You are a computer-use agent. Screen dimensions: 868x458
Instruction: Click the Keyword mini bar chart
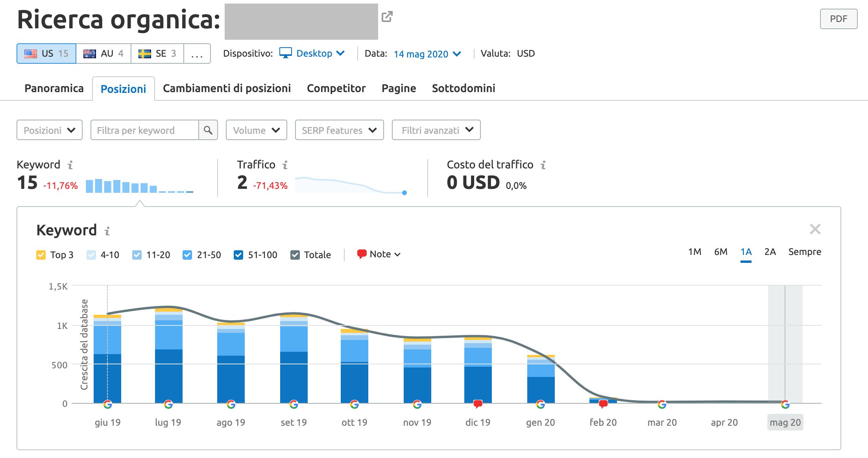tap(139, 186)
